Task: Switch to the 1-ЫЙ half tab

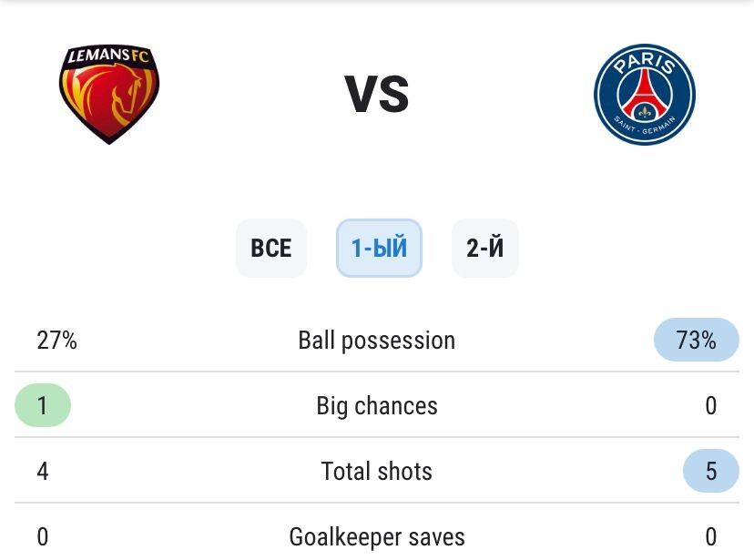Action: click(x=379, y=248)
